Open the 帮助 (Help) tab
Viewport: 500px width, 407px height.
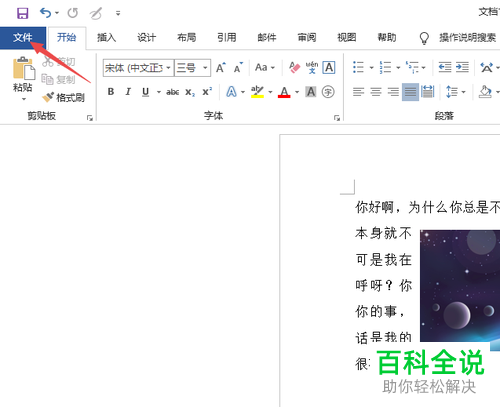coord(387,38)
